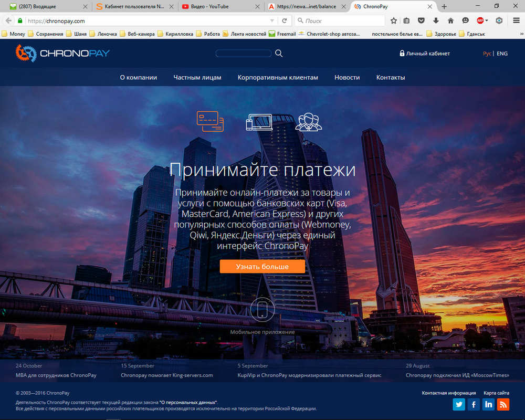This screenshot has width=525, height=420.
Task: Open news Chronopay помогает King-servers.com
Action: 167,375
